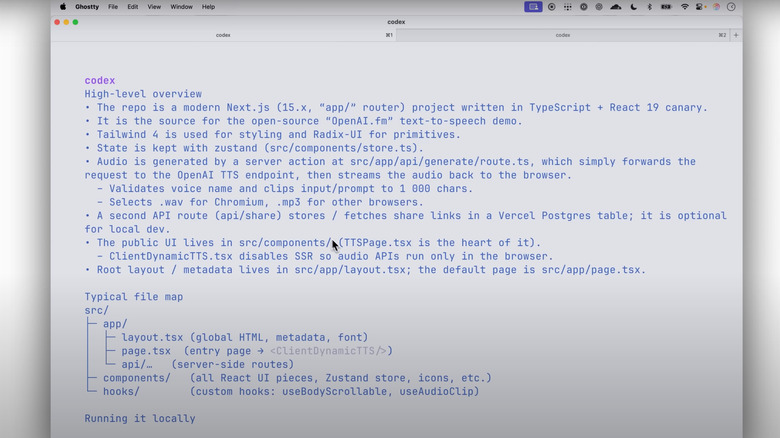This screenshot has height=438, width=780.
Task: Click the screen recording circle menu bar icon
Action: [x=552, y=7]
